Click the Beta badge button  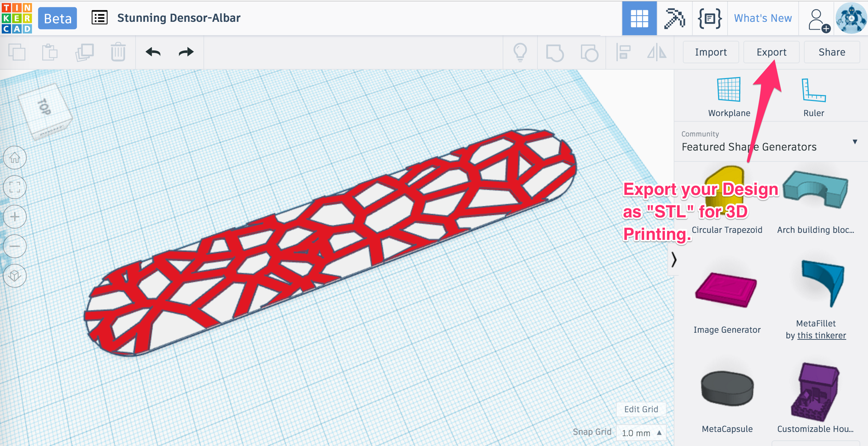pos(57,18)
